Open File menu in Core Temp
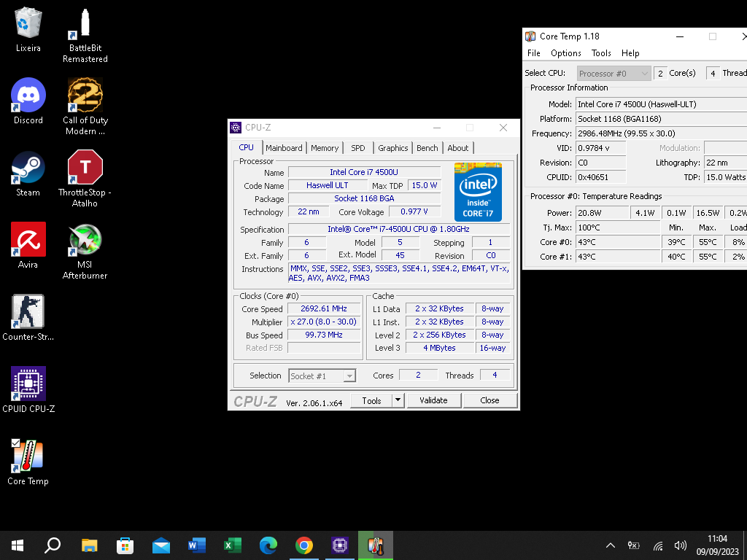 pos(533,52)
